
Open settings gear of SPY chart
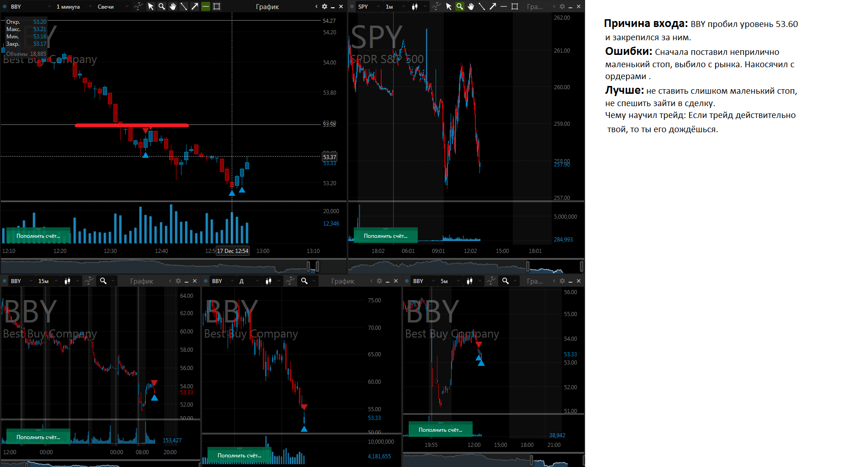pyautogui.click(x=562, y=6)
